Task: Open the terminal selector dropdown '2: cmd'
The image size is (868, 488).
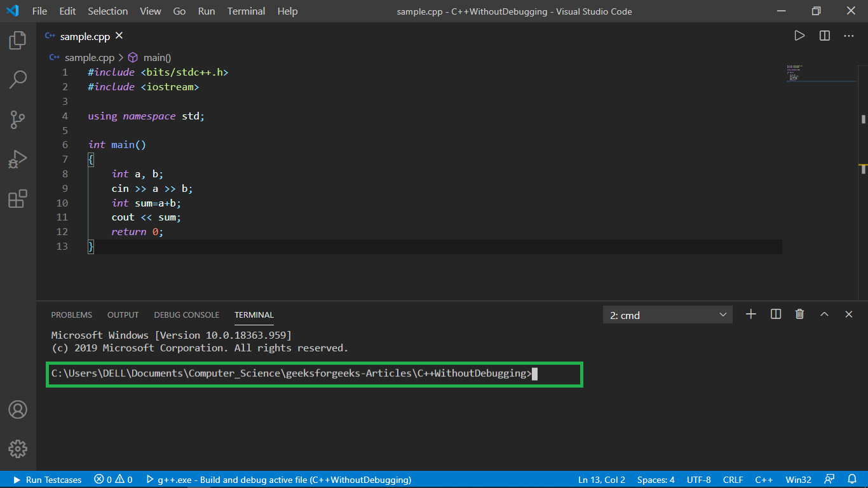Action: click(668, 315)
